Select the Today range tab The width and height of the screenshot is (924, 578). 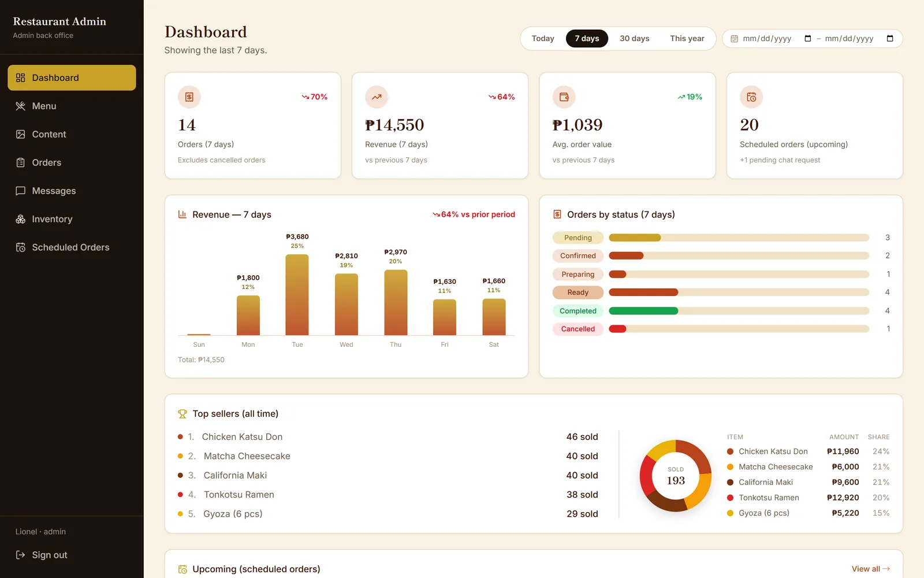pyautogui.click(x=543, y=39)
